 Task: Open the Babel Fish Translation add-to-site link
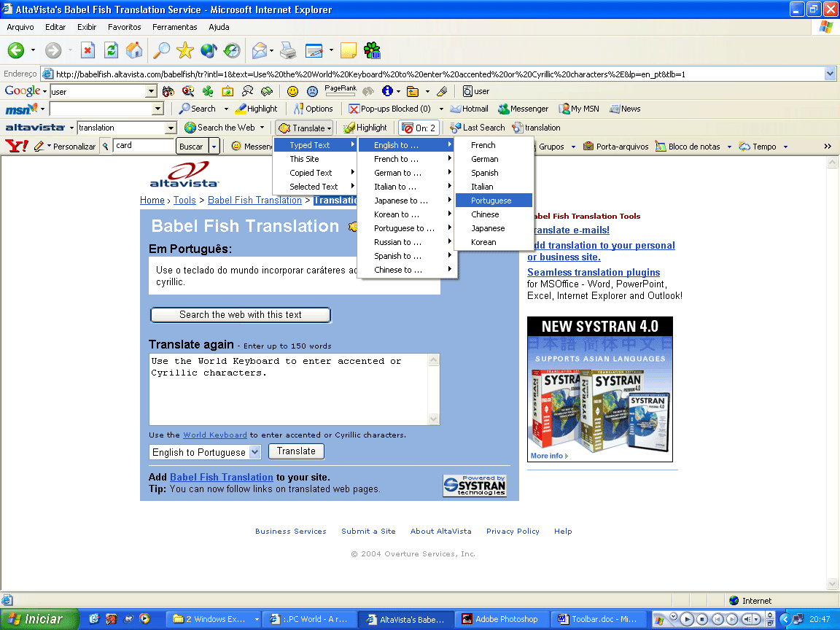pos(221,478)
